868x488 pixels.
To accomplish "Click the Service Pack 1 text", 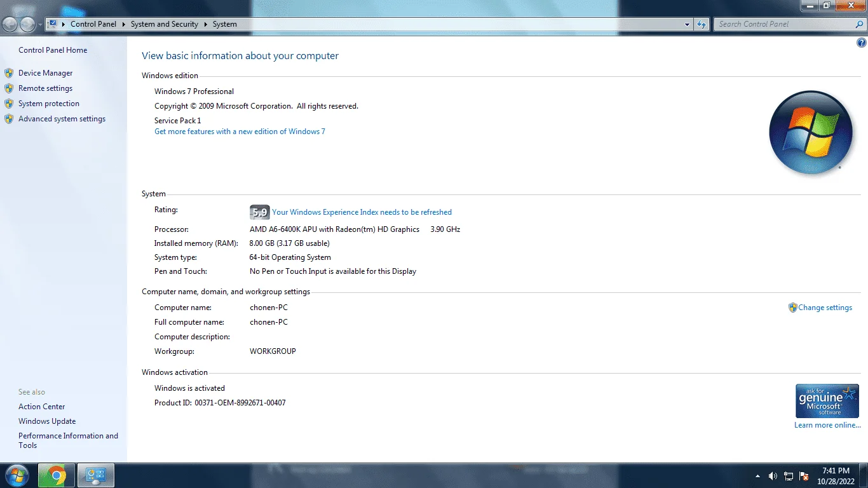I will (177, 121).
